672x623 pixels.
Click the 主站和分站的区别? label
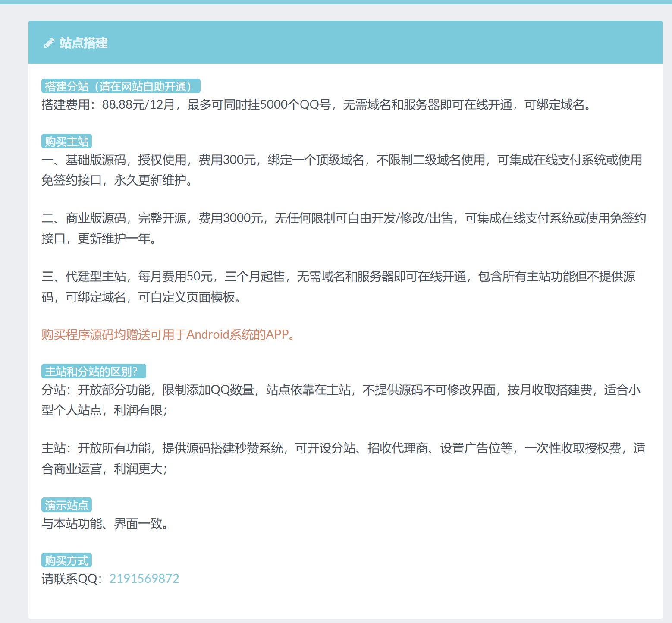pyautogui.click(x=94, y=371)
